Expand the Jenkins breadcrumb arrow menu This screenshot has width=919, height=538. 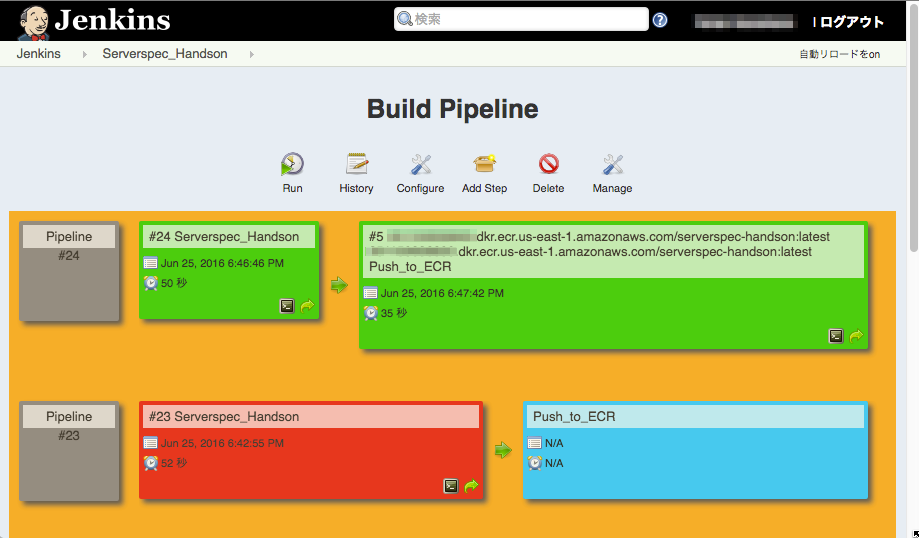pos(85,54)
